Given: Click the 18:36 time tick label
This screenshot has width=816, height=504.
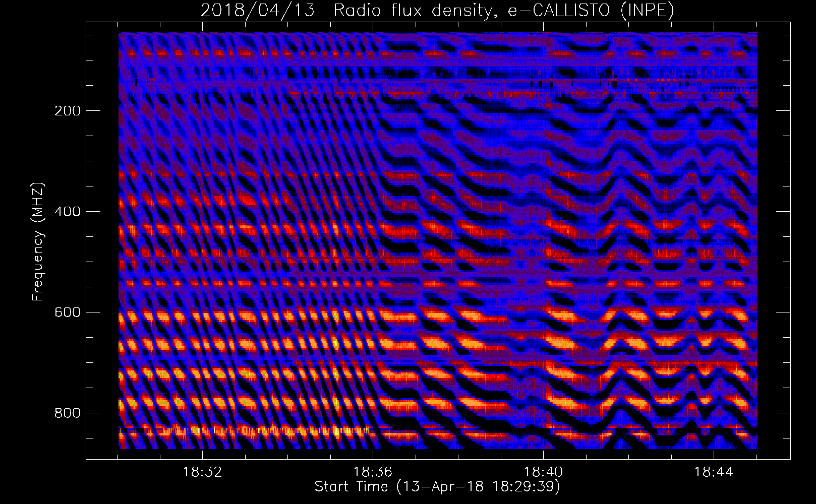Looking at the screenshot, I should (x=373, y=472).
